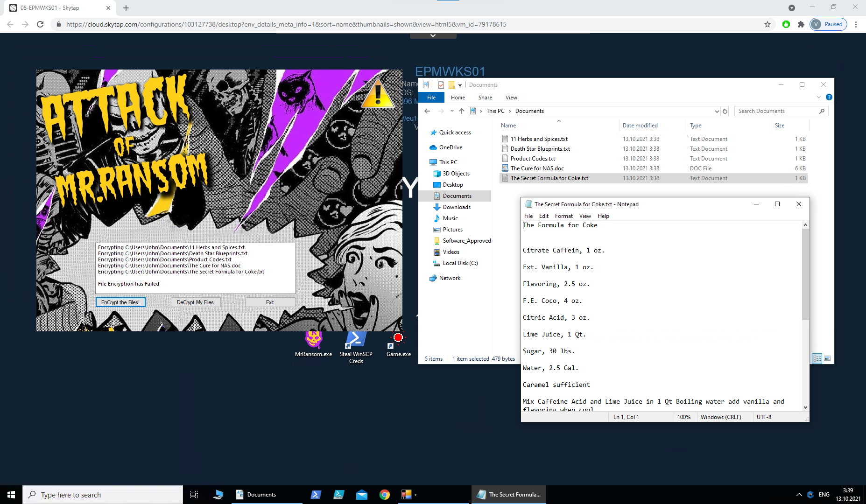Open the File tab in Explorer

tap(431, 98)
